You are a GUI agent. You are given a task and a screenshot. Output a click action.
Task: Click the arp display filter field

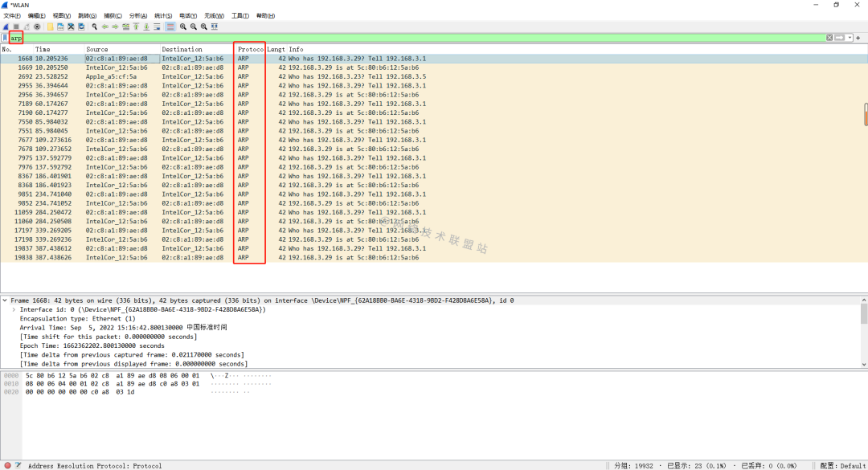417,38
